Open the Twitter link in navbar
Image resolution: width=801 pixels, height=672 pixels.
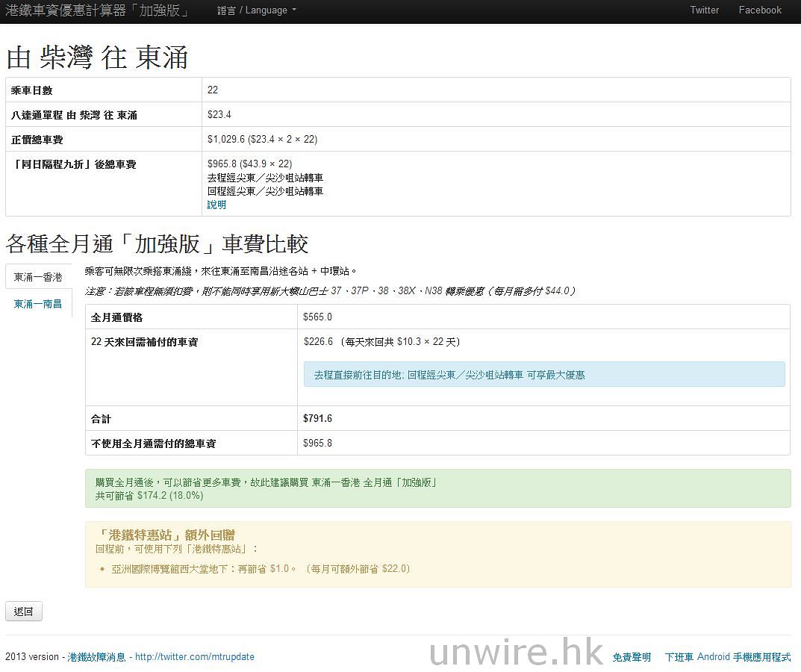704,10
